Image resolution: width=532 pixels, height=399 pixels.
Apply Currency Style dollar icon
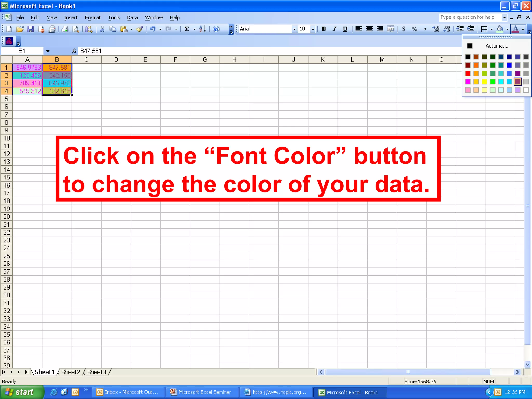click(x=404, y=29)
